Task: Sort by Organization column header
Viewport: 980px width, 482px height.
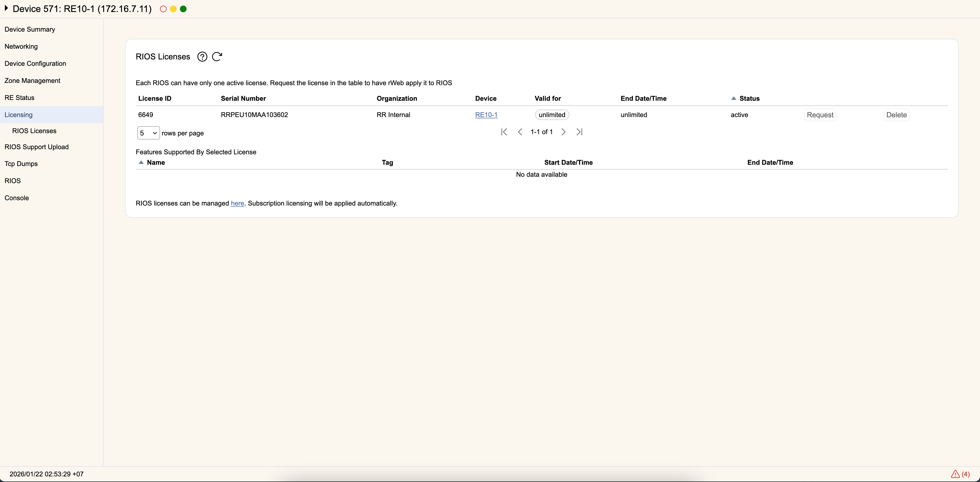Action: (x=397, y=98)
